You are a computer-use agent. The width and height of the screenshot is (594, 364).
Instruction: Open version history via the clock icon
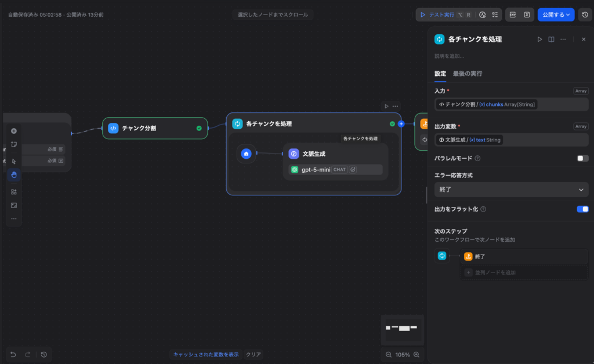(x=584, y=14)
